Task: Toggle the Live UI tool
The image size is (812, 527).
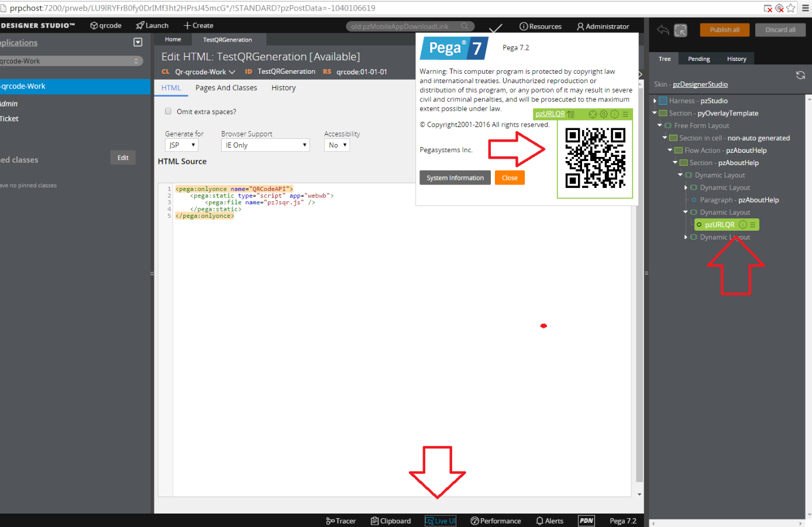Action: point(441,521)
